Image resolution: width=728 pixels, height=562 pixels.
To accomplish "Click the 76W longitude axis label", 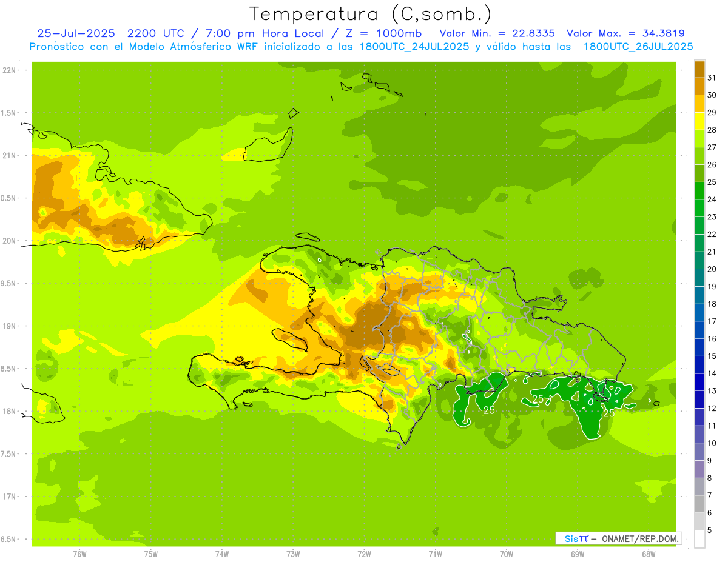I will click(79, 554).
